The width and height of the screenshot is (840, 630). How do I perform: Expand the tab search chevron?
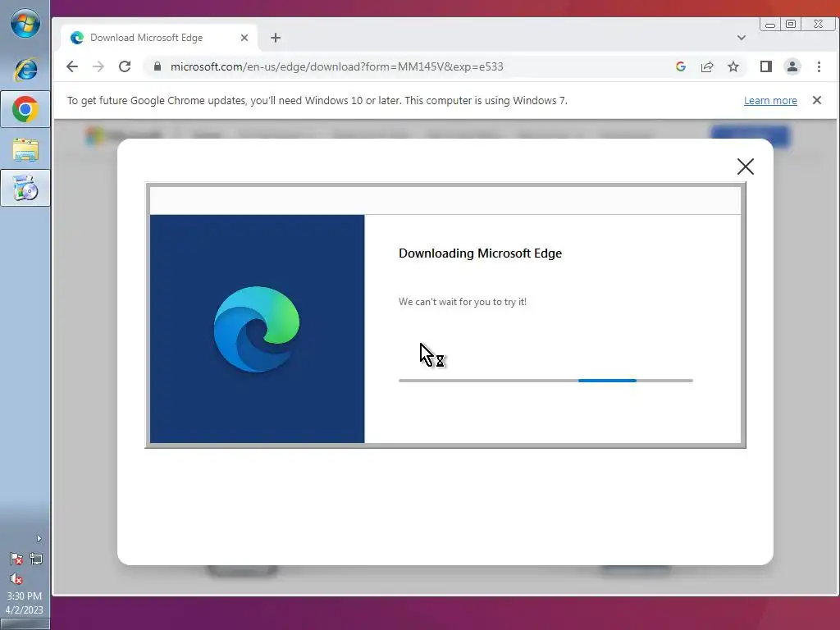point(742,38)
